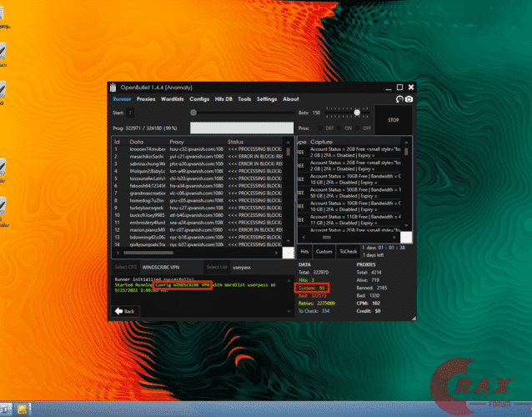Click the Id column header
This screenshot has width=532, height=417.
click(117, 142)
